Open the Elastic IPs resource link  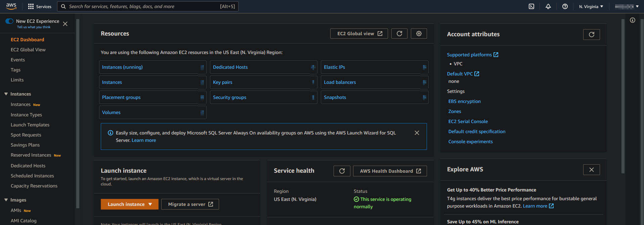click(334, 67)
